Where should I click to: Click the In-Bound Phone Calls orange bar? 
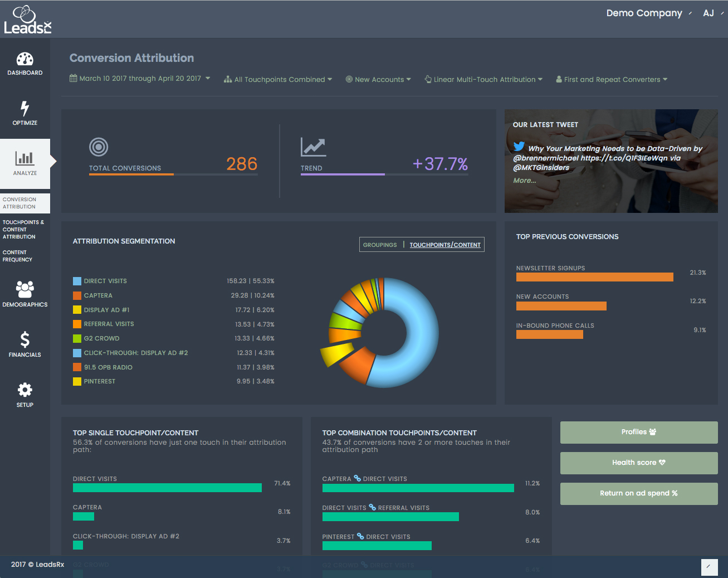pos(550,334)
